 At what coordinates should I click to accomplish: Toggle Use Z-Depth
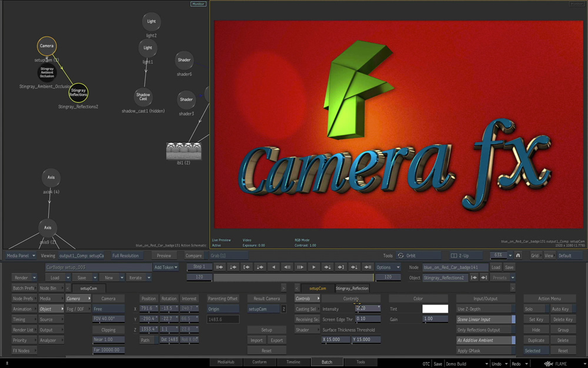tap(486, 309)
